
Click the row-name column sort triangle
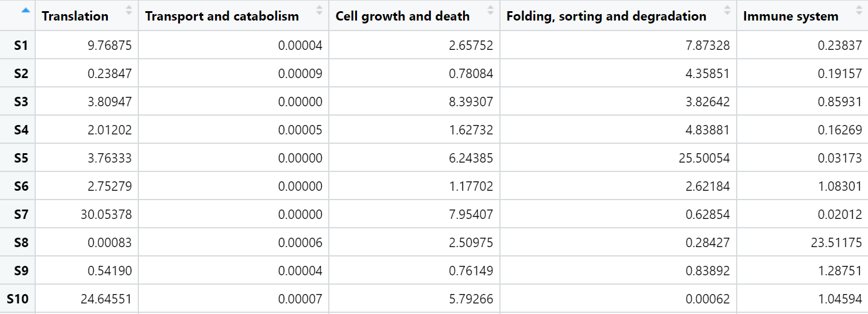[x=25, y=10]
